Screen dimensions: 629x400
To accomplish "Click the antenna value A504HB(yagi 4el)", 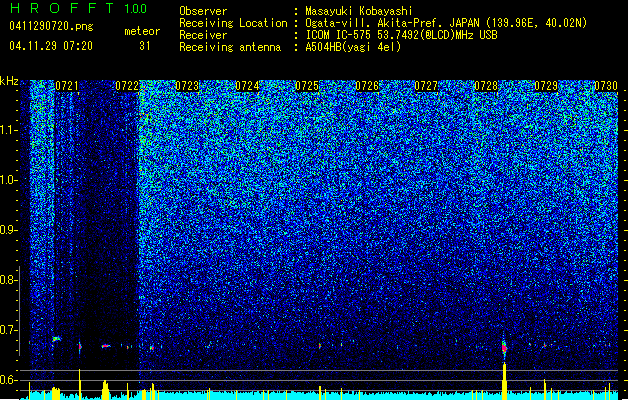I will (353, 47).
